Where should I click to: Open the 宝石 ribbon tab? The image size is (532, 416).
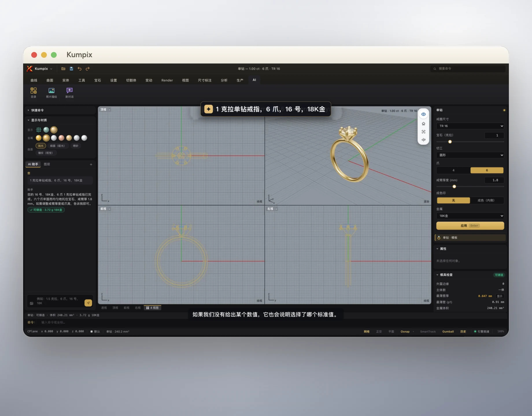coord(98,80)
